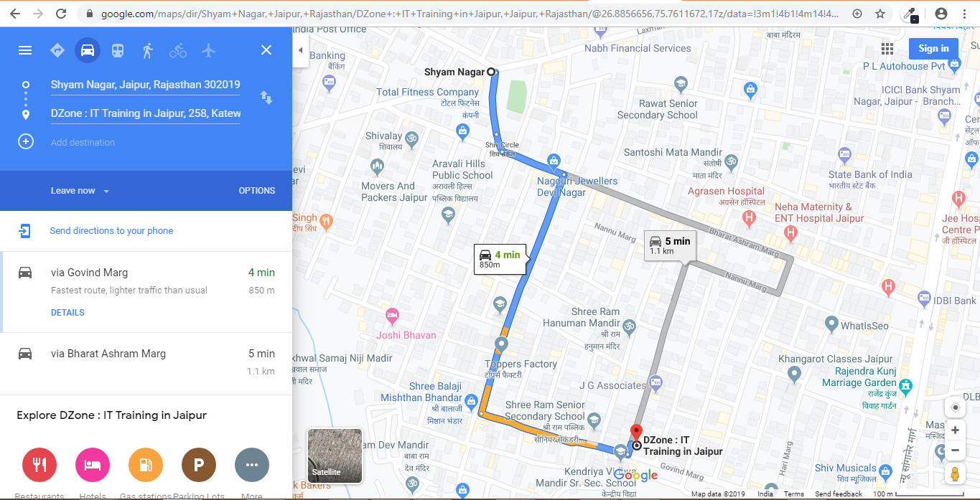This screenshot has height=500, width=980.
Task: Open the Leave now dropdown
Action: coord(80,191)
